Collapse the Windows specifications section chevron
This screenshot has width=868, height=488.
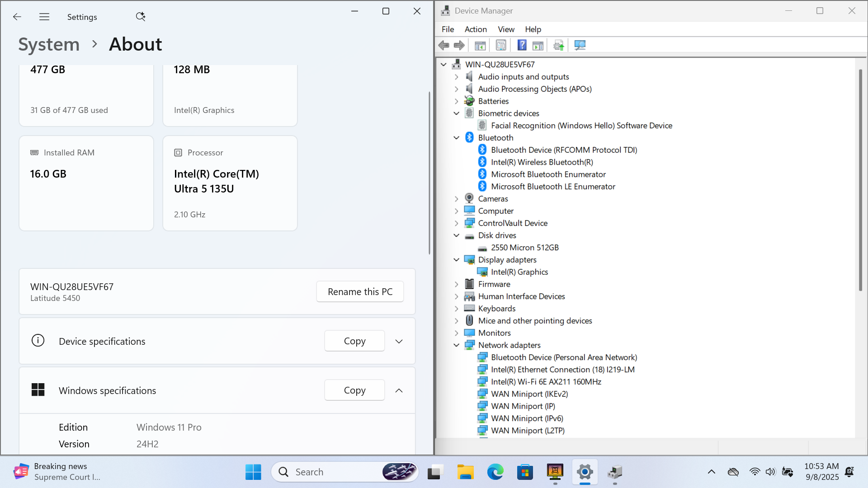tap(399, 391)
